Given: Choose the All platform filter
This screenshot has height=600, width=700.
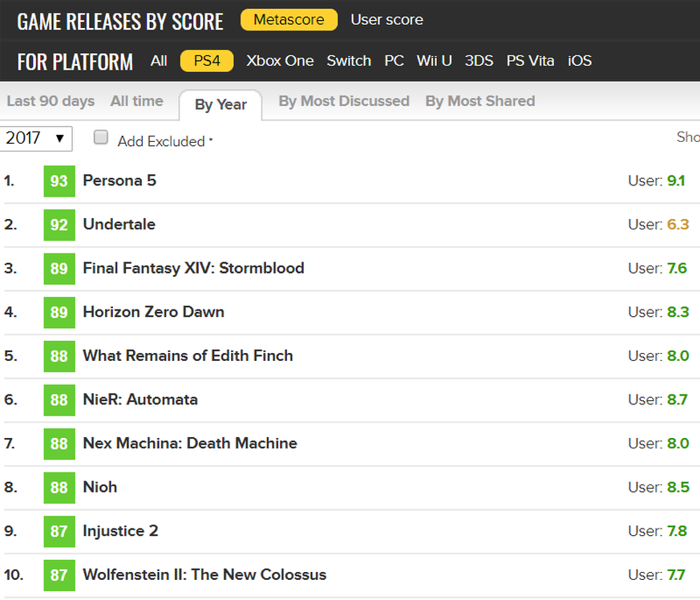Looking at the screenshot, I should pyautogui.click(x=159, y=61).
